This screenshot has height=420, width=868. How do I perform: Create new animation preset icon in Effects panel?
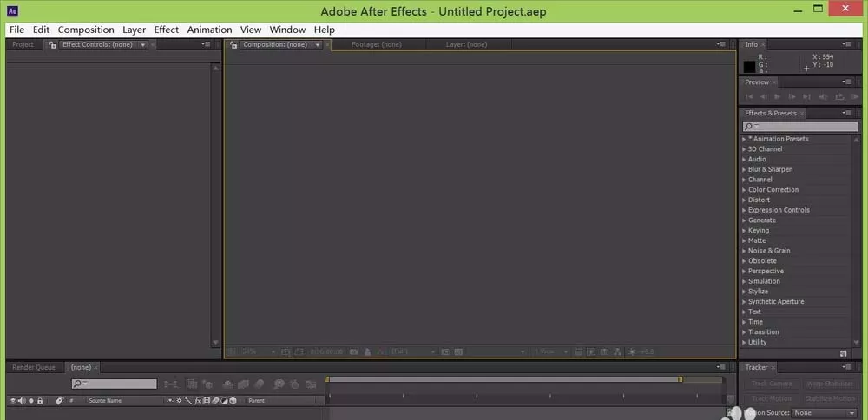pos(843,352)
